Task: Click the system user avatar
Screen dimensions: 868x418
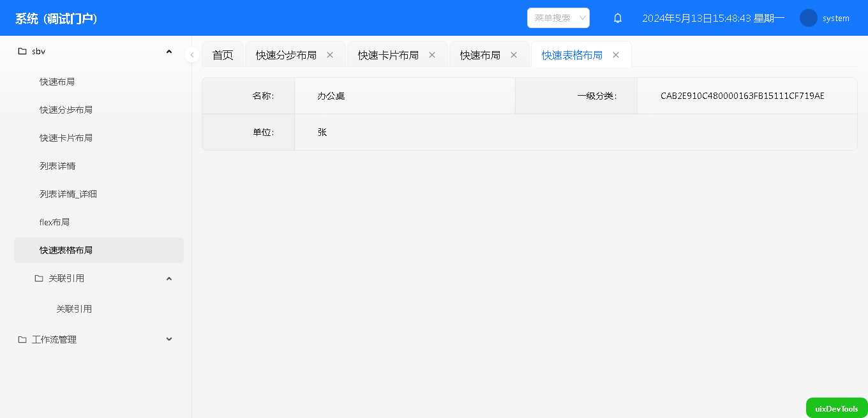Action: [808, 18]
